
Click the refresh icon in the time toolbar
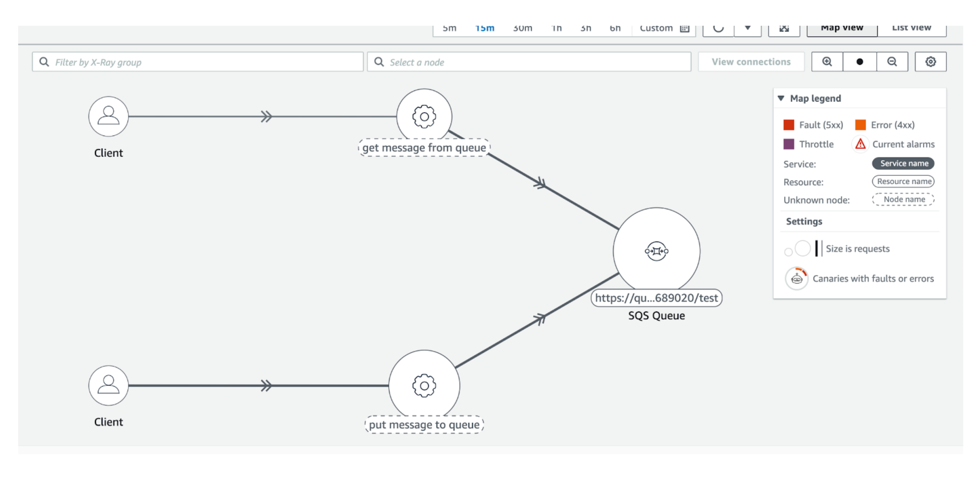pyautogui.click(x=718, y=29)
